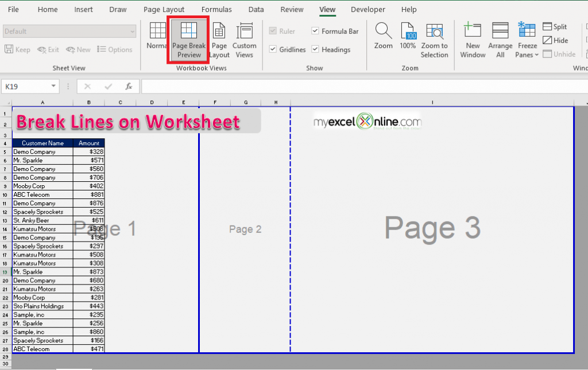Click the Hide window button
This screenshot has height=370, width=588.
[555, 41]
